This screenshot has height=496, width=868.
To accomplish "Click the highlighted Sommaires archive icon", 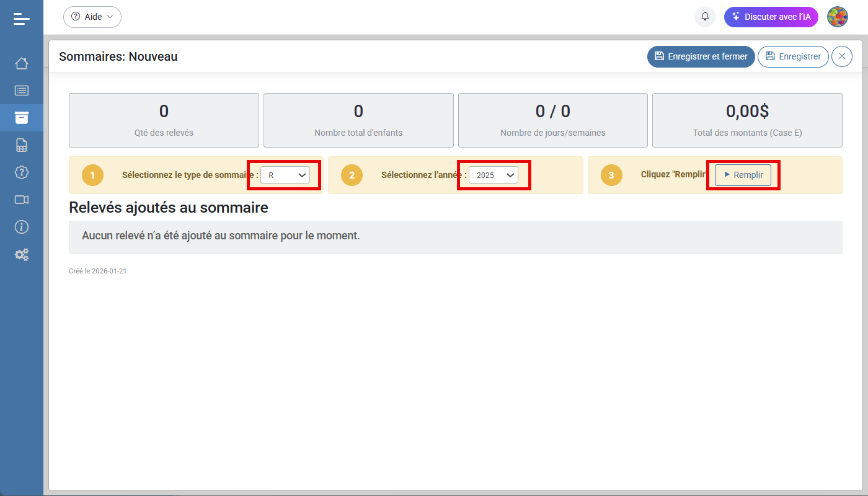I will (22, 117).
